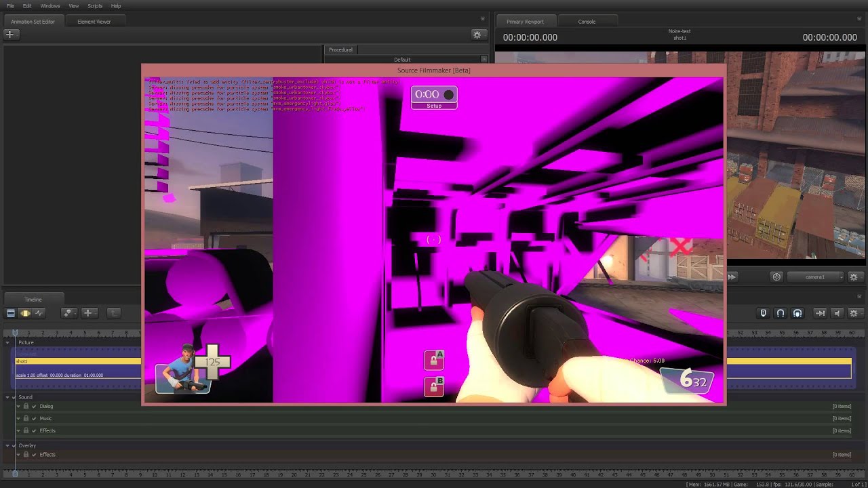Click the timeline up-level arrow button
This screenshot has width=868, height=488.
point(113,313)
